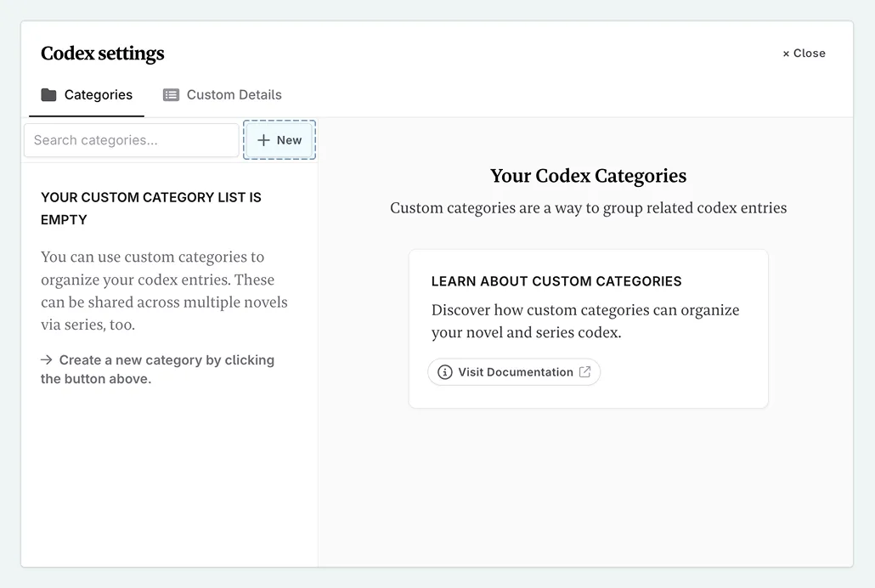Screen dimensions: 875x588
Task: Click the list icon next to Custom Details
Action: click(171, 95)
